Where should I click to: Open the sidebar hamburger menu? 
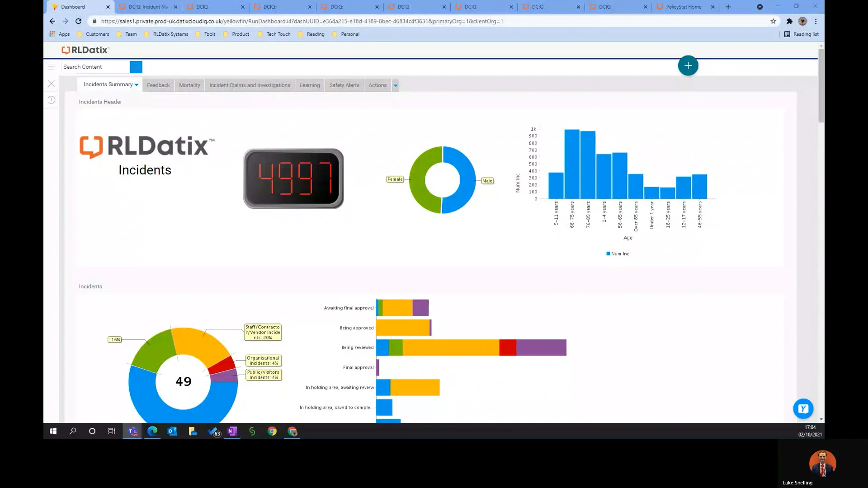[51, 66]
